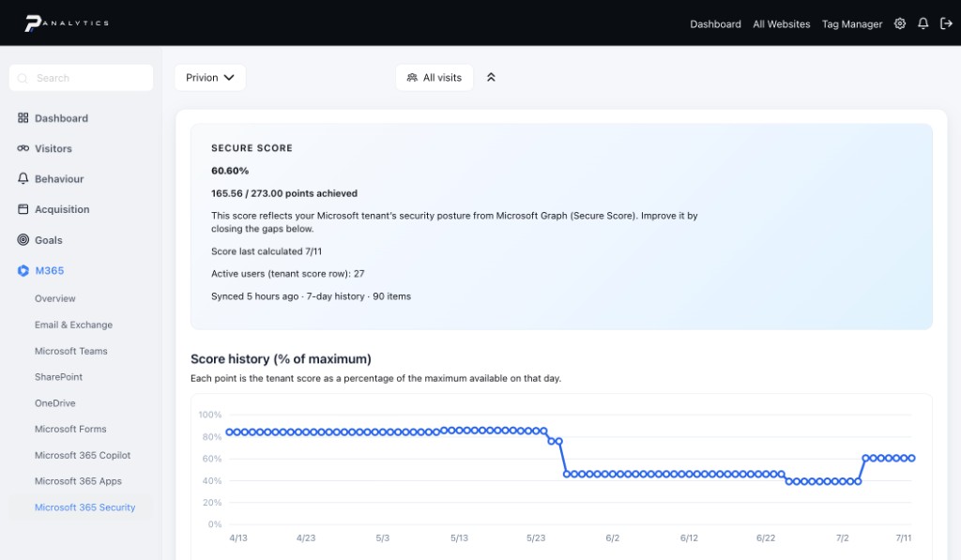The width and height of the screenshot is (961, 560).
Task: Click the search magnifier icon
Action: pyautogui.click(x=23, y=79)
